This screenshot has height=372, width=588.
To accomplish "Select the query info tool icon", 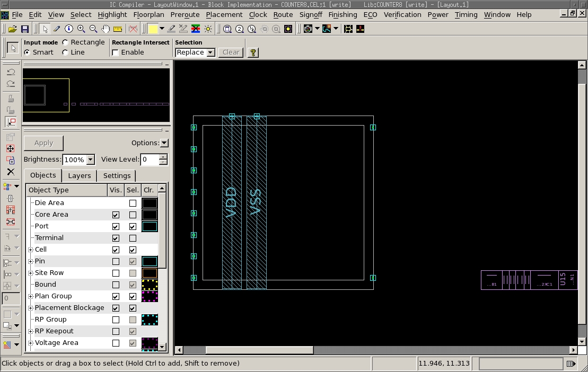I will [69, 29].
